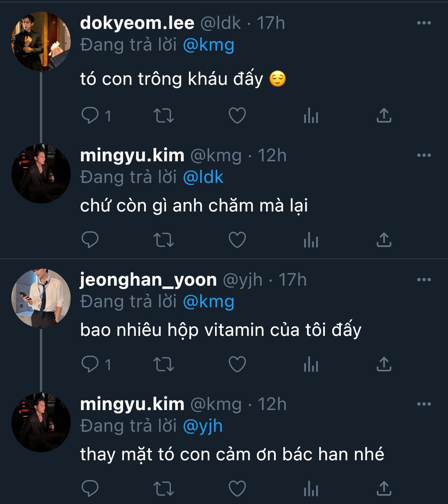Open more options on jeonghan_yoon's tweet
This screenshot has height=504, width=448.
[424, 280]
